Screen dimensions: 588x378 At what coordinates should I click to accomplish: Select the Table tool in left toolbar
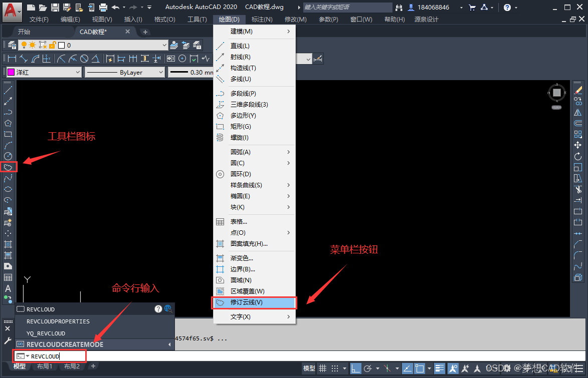click(x=8, y=277)
